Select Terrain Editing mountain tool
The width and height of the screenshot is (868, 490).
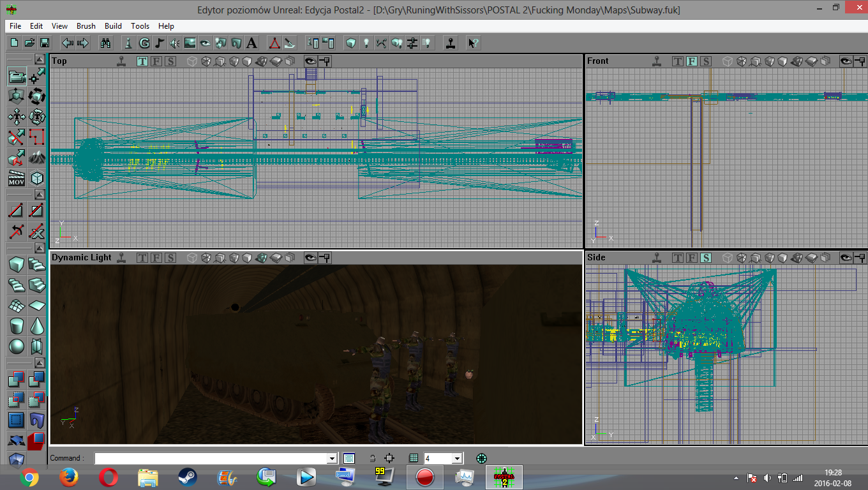click(x=37, y=158)
